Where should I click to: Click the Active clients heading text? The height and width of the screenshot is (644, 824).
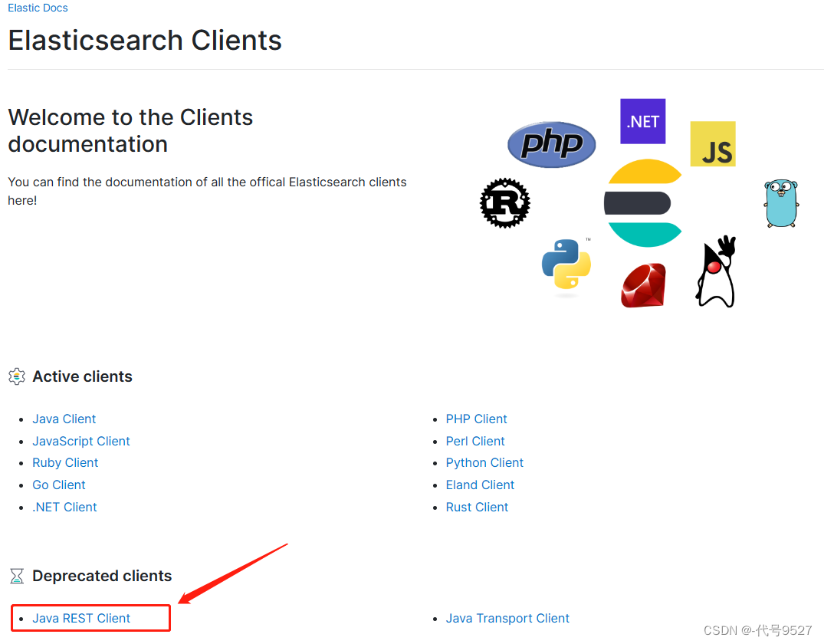(83, 376)
